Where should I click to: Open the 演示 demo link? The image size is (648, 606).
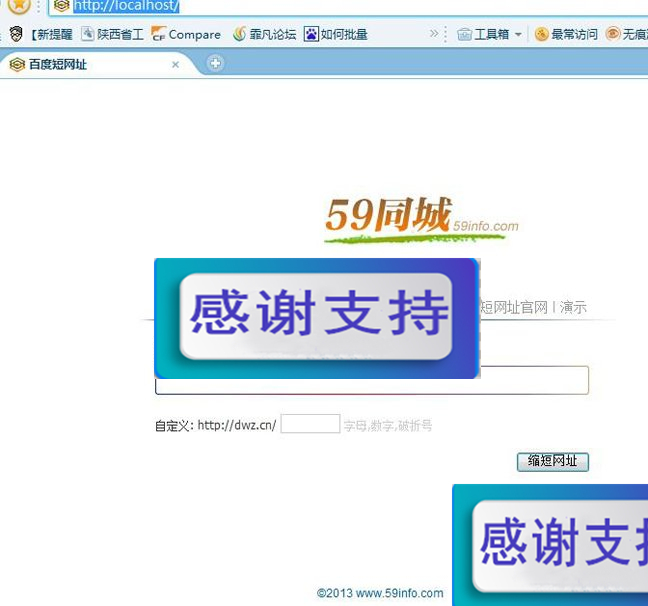[x=573, y=308]
